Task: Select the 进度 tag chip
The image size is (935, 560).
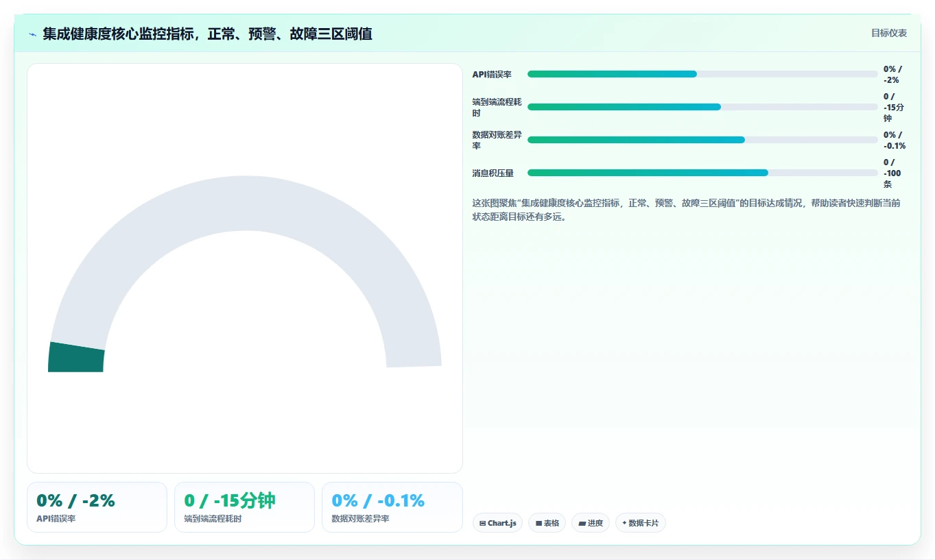Action: click(591, 523)
